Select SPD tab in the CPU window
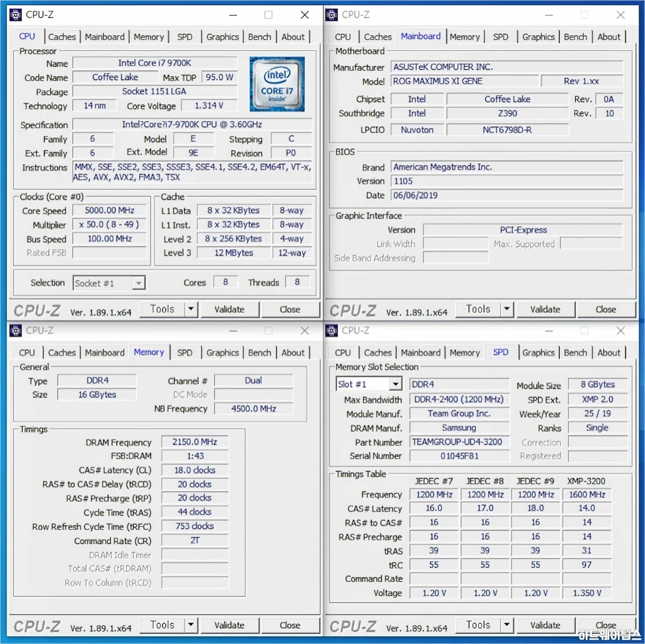 tap(185, 37)
